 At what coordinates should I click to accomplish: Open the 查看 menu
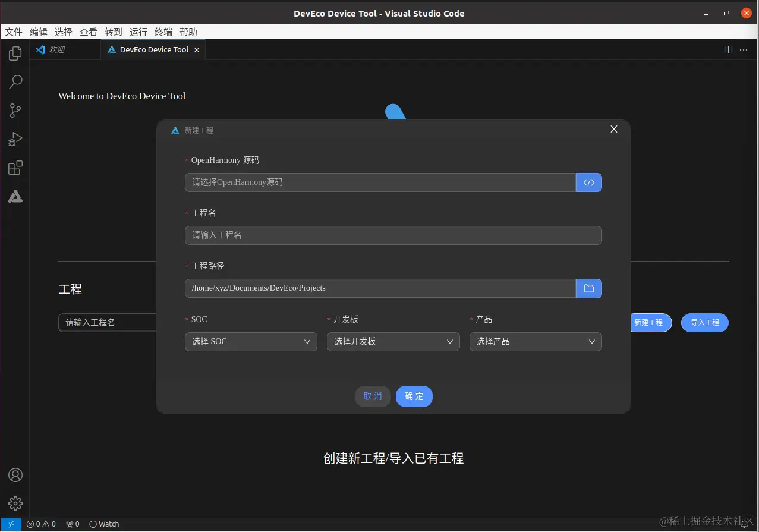tap(89, 32)
